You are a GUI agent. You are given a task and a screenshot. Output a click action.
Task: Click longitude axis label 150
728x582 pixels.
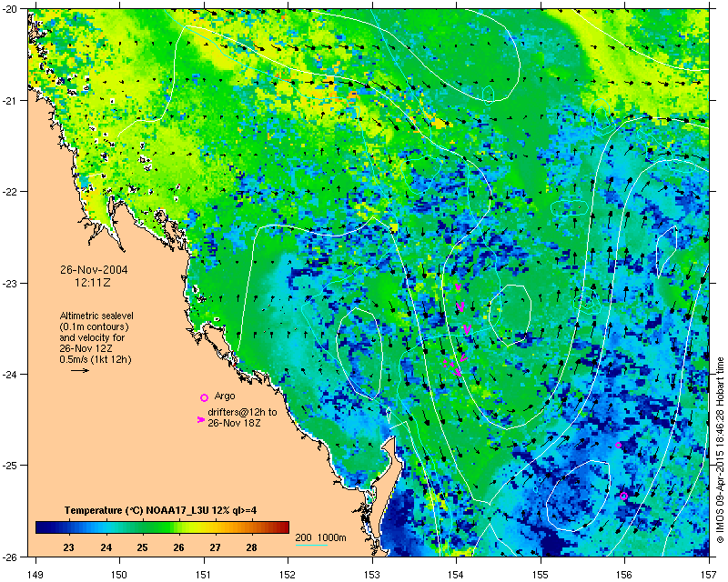pos(119,575)
